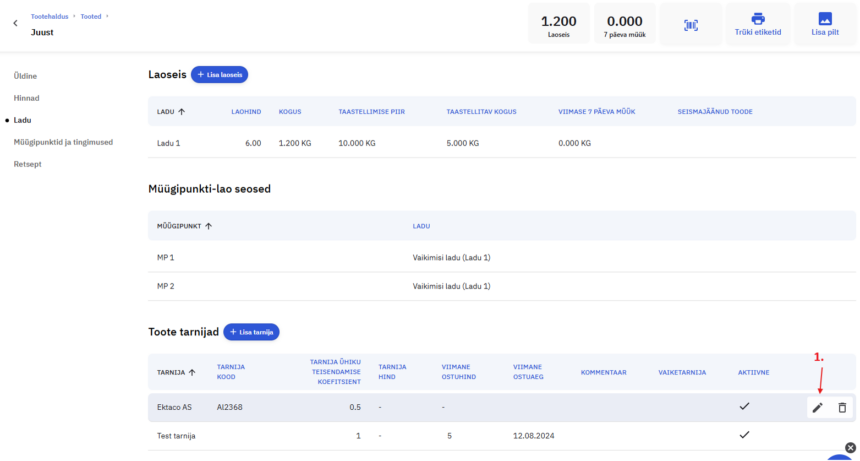Click the back arrow next to Juust

(15, 24)
